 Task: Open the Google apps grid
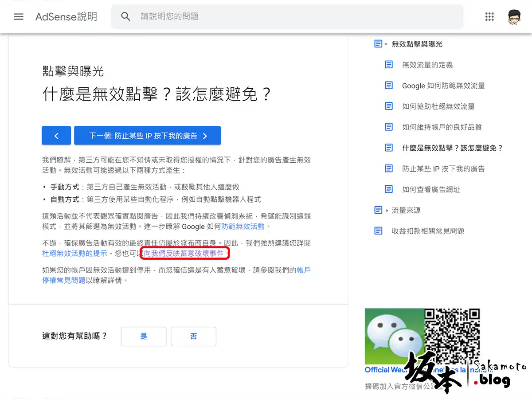[x=489, y=17]
